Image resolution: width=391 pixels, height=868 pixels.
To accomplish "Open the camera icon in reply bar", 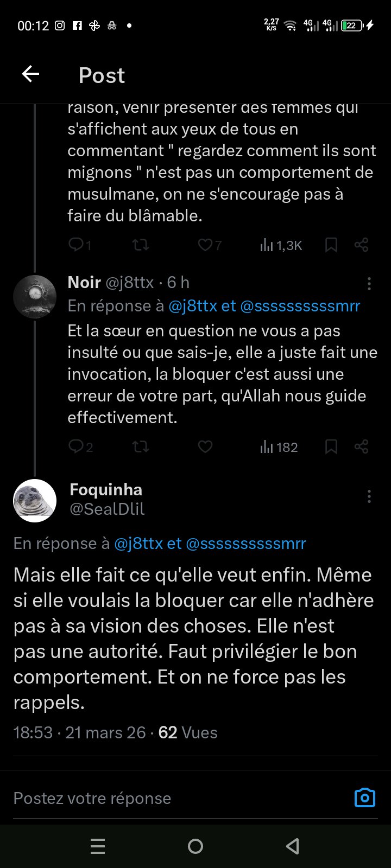I will (x=364, y=797).
